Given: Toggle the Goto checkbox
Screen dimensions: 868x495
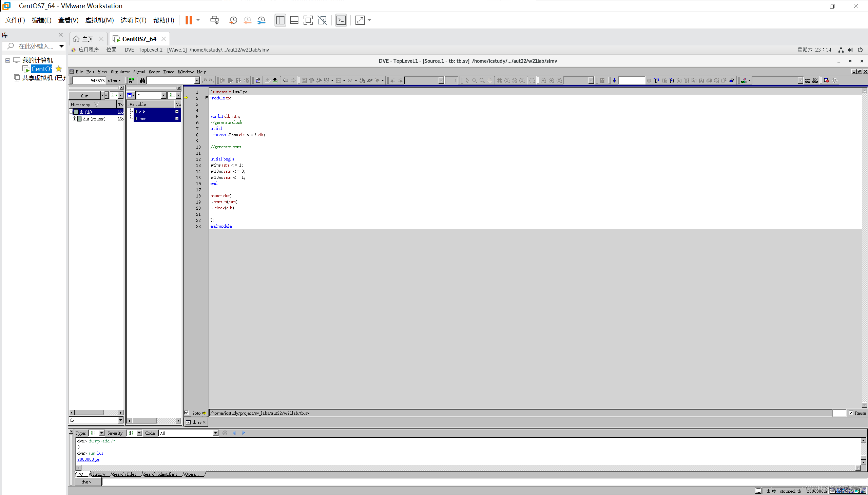Looking at the screenshot, I should point(187,413).
